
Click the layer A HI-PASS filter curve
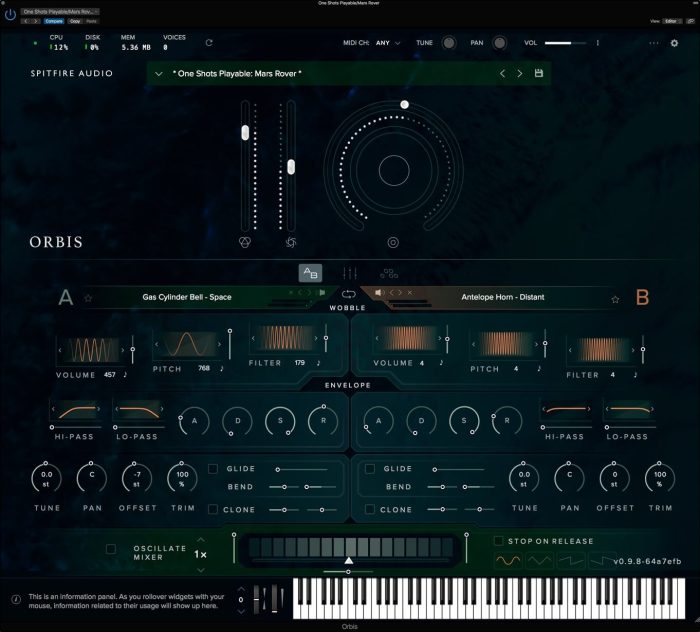pyautogui.click(x=76, y=410)
